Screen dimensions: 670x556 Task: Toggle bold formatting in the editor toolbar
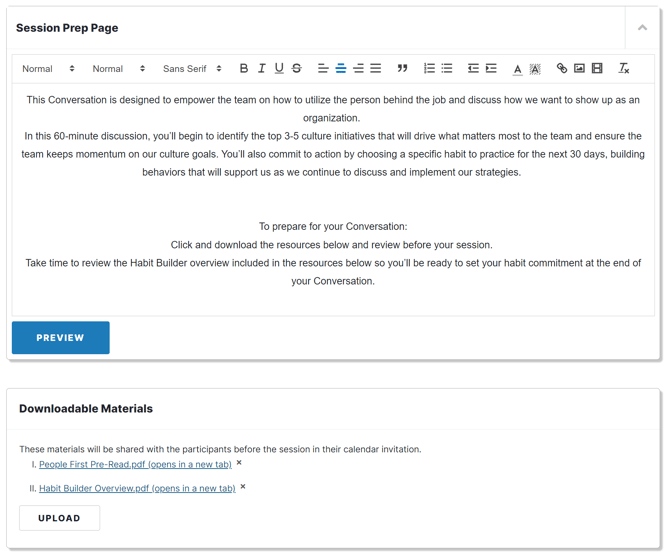point(244,69)
